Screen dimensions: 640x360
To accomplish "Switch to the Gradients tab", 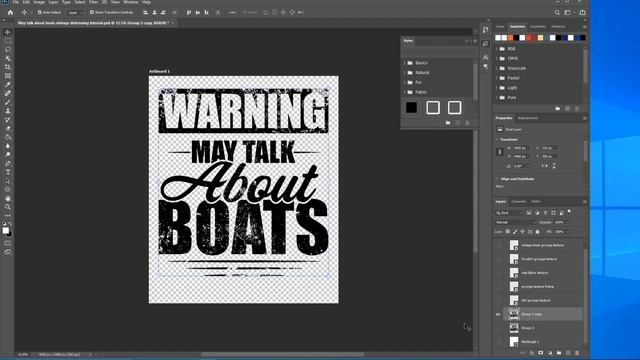I will coord(538,27).
